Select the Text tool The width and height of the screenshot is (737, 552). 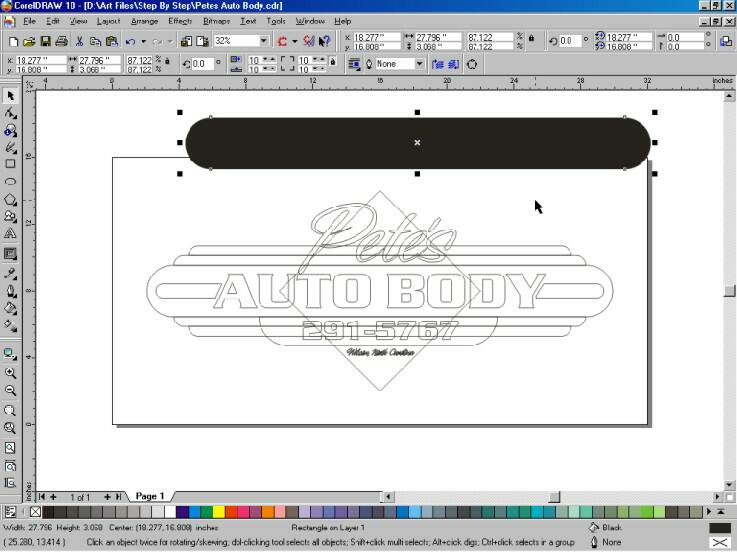(10, 233)
